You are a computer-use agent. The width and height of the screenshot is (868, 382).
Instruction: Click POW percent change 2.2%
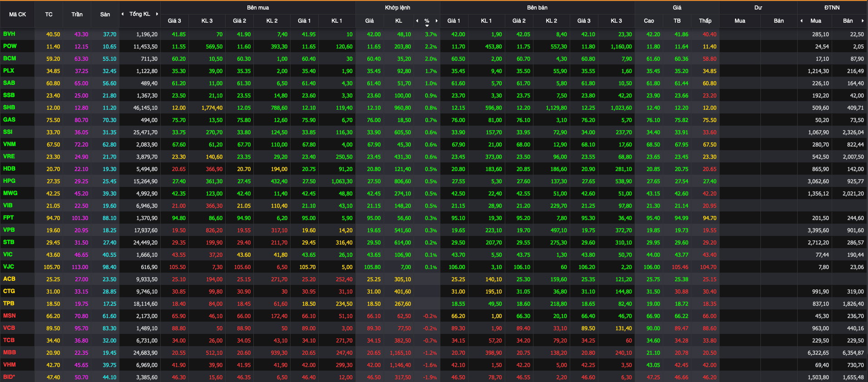point(431,47)
